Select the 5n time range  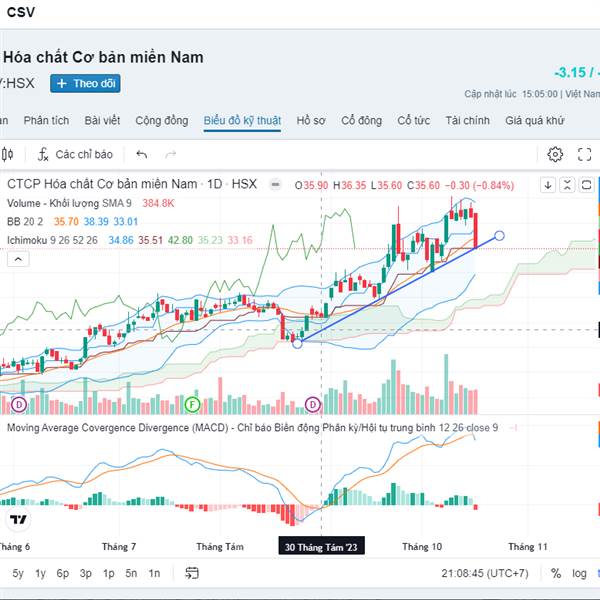coord(131,573)
